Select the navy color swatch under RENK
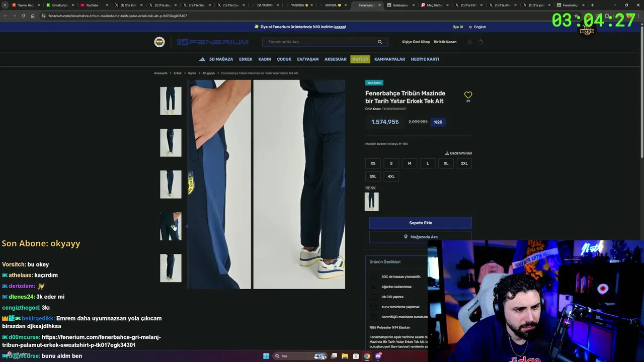The height and width of the screenshot is (362, 644). [x=372, y=202]
